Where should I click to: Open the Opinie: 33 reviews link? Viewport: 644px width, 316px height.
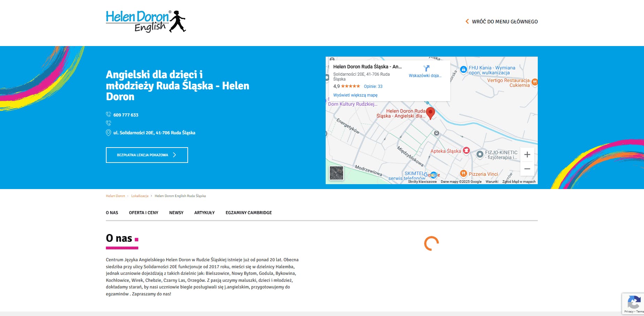click(x=373, y=86)
